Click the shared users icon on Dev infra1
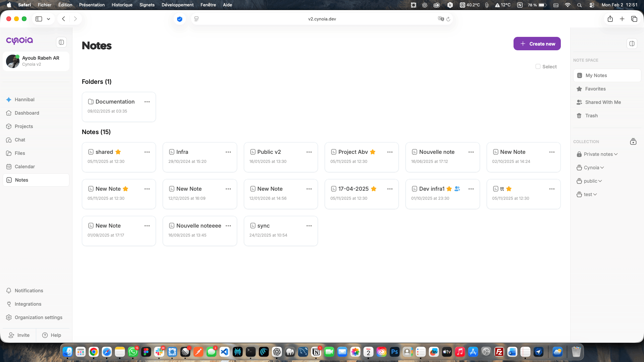The image size is (644, 362). (457, 189)
